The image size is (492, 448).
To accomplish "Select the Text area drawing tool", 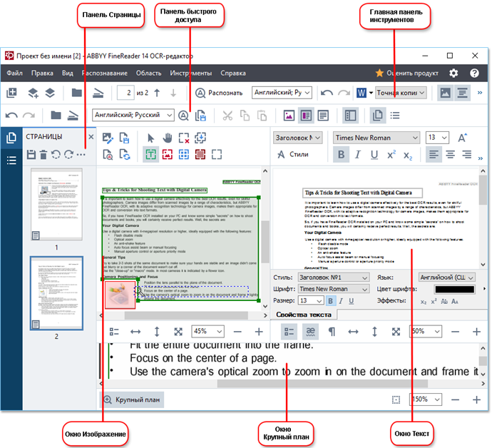I will tap(150, 154).
